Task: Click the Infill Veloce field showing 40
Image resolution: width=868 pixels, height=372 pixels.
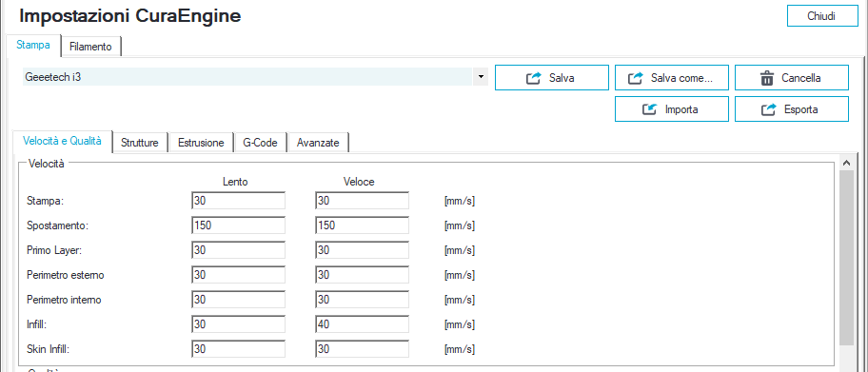Action: pos(362,324)
